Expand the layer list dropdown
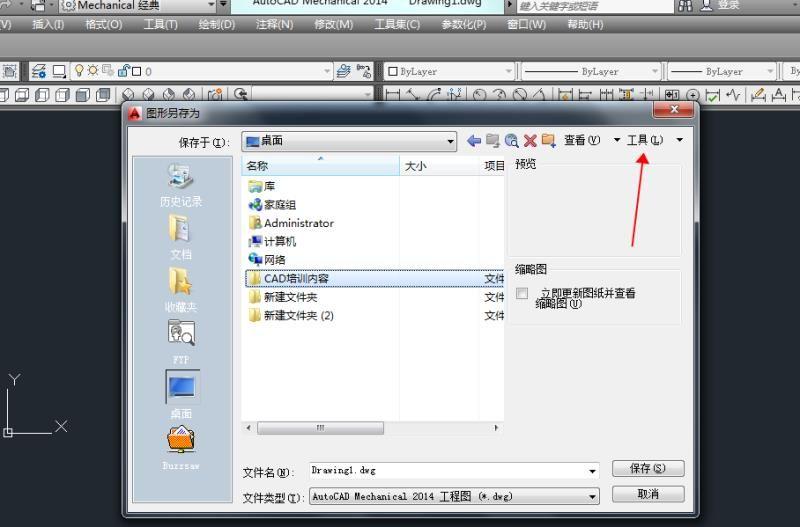Viewport: 800px width, 527px height. 328,71
